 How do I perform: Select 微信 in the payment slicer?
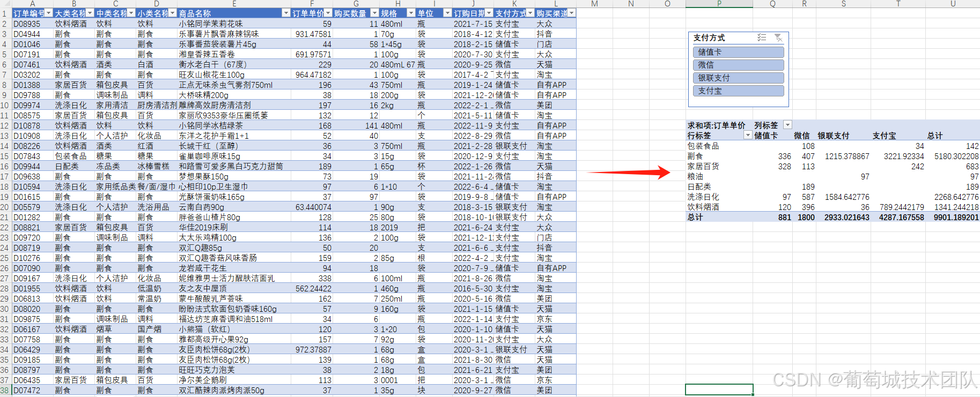coord(738,65)
